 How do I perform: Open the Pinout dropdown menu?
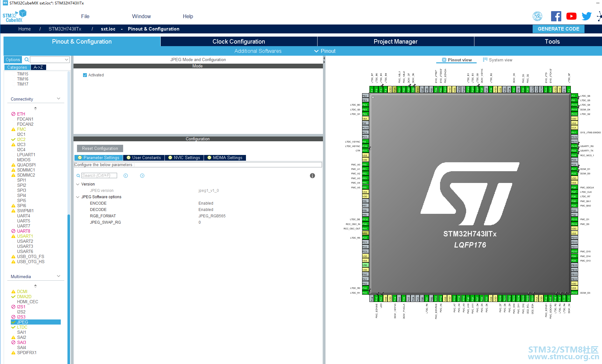click(325, 51)
